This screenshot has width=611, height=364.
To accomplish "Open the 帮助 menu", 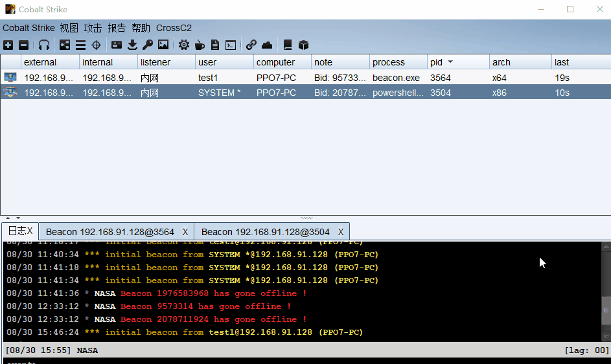I will point(141,28).
